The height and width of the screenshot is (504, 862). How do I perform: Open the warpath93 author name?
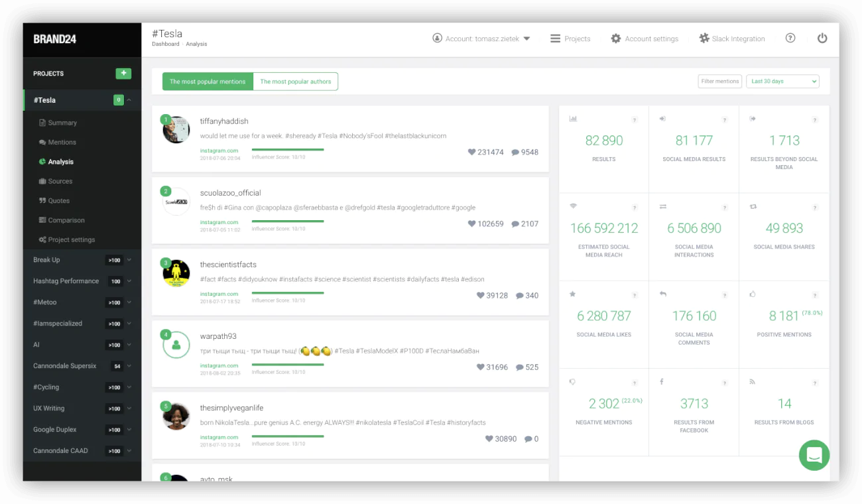pyautogui.click(x=218, y=336)
